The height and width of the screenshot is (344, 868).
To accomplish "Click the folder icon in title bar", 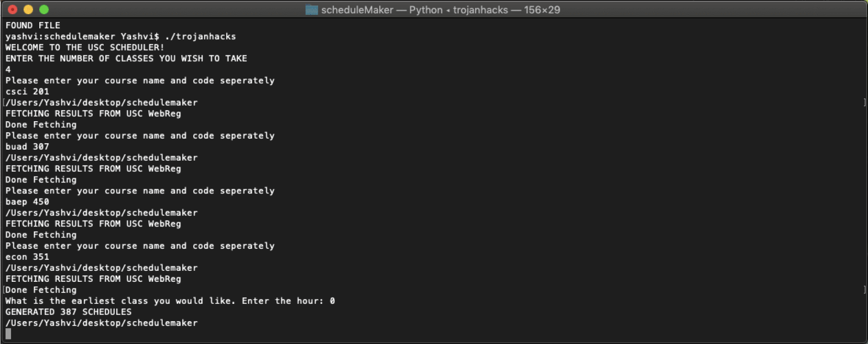I will point(312,10).
